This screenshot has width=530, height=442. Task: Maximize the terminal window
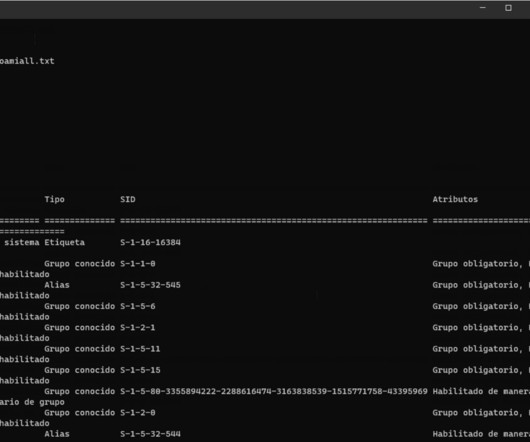pyautogui.click(x=508, y=8)
